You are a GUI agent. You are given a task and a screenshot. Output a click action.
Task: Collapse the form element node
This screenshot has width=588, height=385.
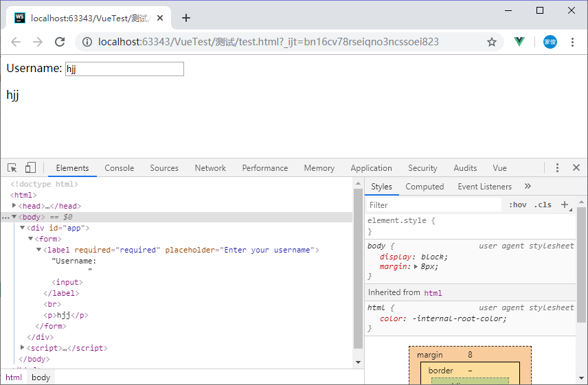[x=31, y=239]
